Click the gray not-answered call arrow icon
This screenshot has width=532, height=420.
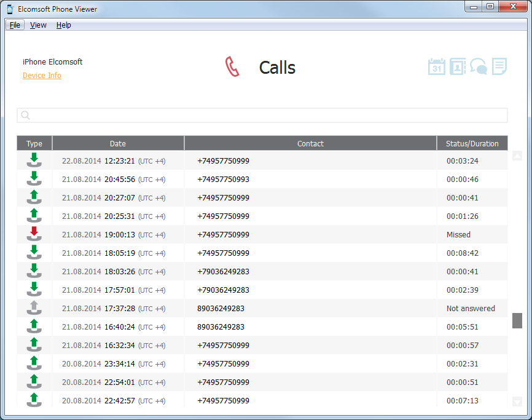[x=34, y=308]
